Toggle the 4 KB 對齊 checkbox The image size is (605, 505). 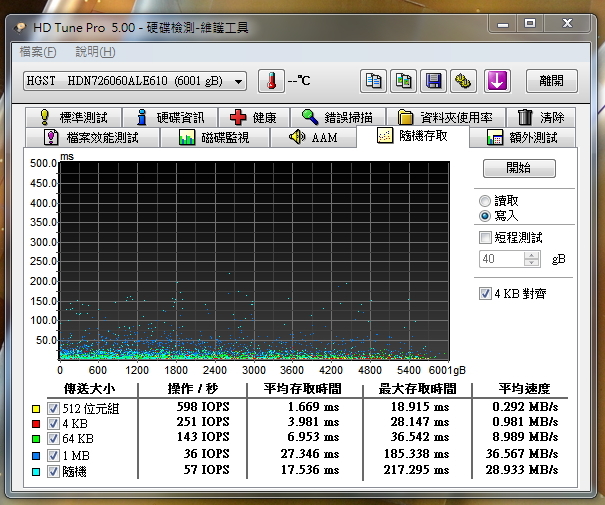pos(486,294)
